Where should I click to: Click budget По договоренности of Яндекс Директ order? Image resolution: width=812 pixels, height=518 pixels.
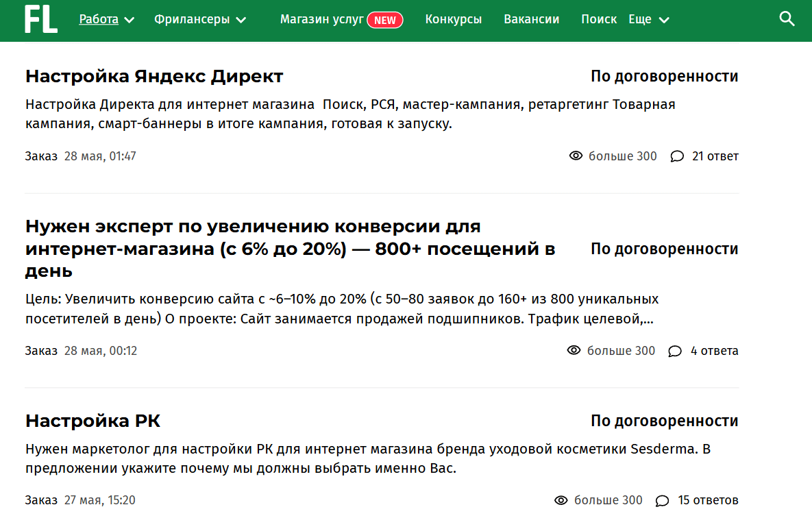click(x=665, y=76)
